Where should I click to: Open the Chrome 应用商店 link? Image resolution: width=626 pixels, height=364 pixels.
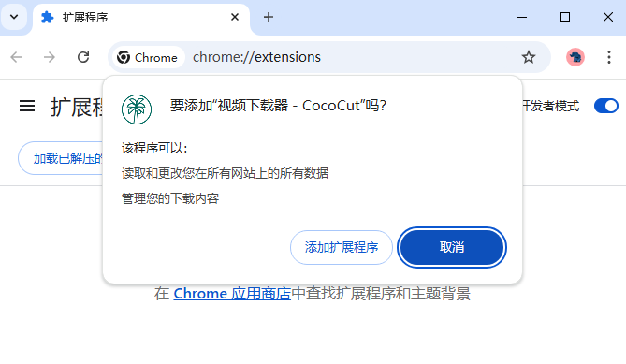click(x=232, y=294)
